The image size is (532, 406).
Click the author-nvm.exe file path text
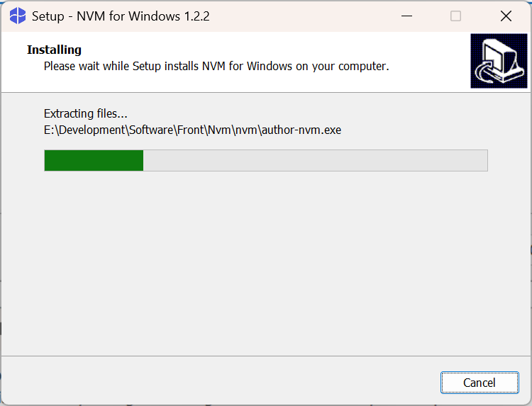(192, 130)
